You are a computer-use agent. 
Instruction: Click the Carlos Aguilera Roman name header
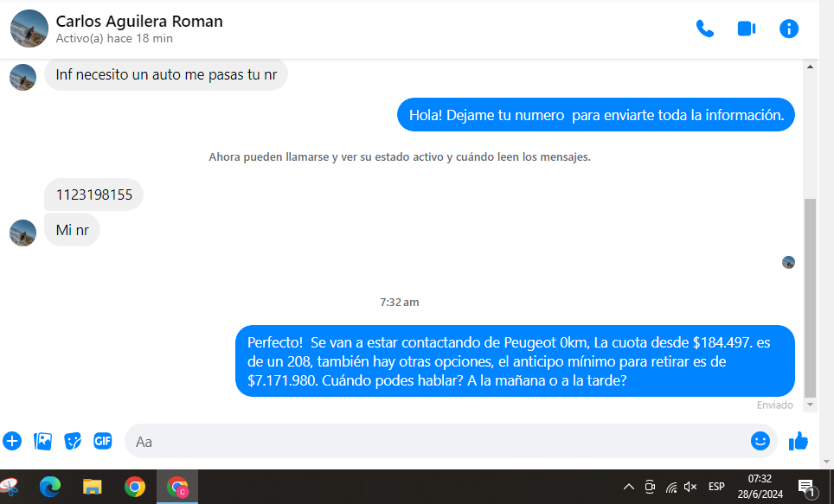pos(139,22)
